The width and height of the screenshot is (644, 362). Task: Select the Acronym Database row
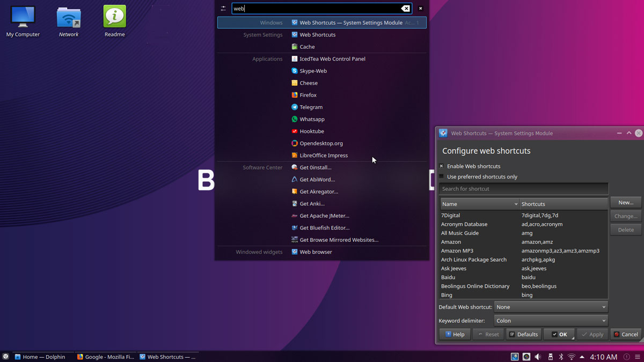[524, 224]
